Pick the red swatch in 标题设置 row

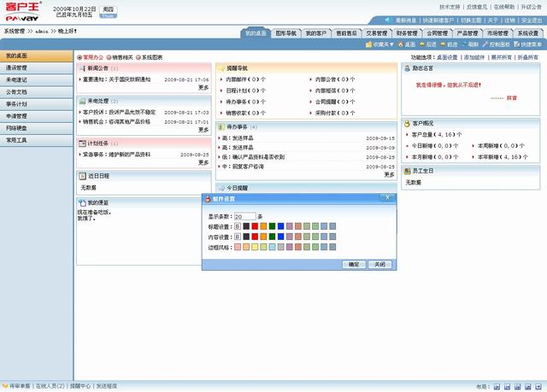[x=255, y=226]
